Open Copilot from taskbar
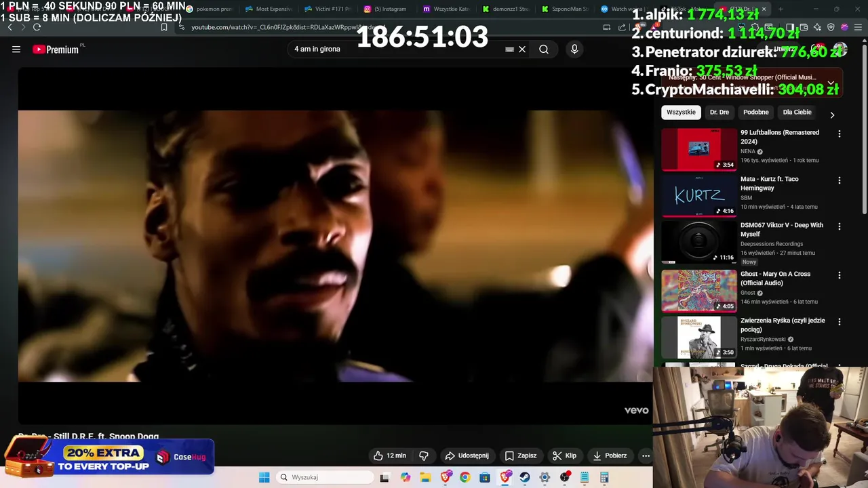Screen dimensions: 868x488 click(x=406, y=477)
